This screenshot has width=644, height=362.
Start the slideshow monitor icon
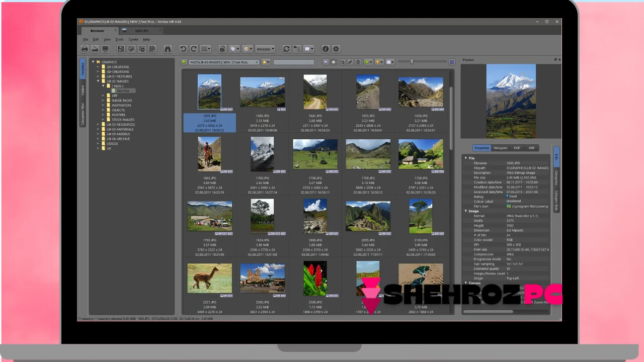[105, 49]
